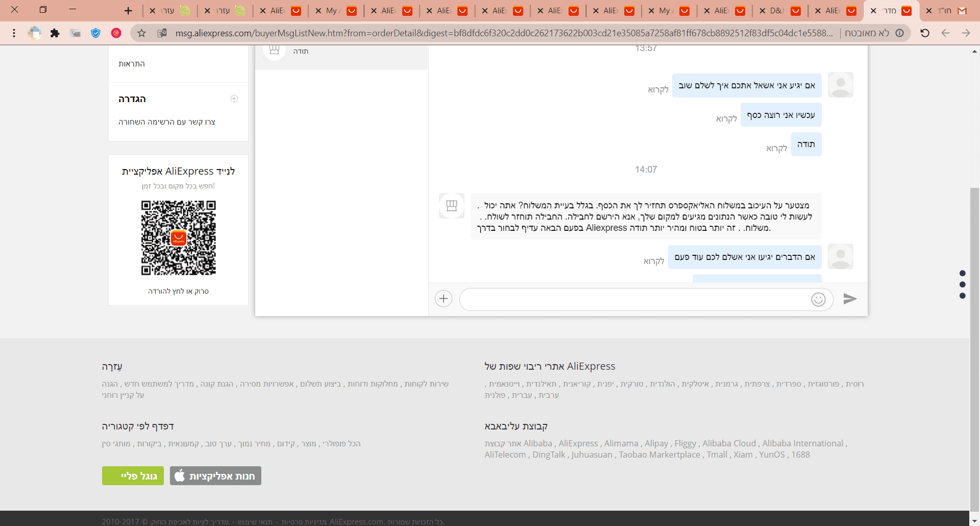This screenshot has width=980, height=526.
Task: Open the Tmall footer link
Action: click(x=717, y=455)
